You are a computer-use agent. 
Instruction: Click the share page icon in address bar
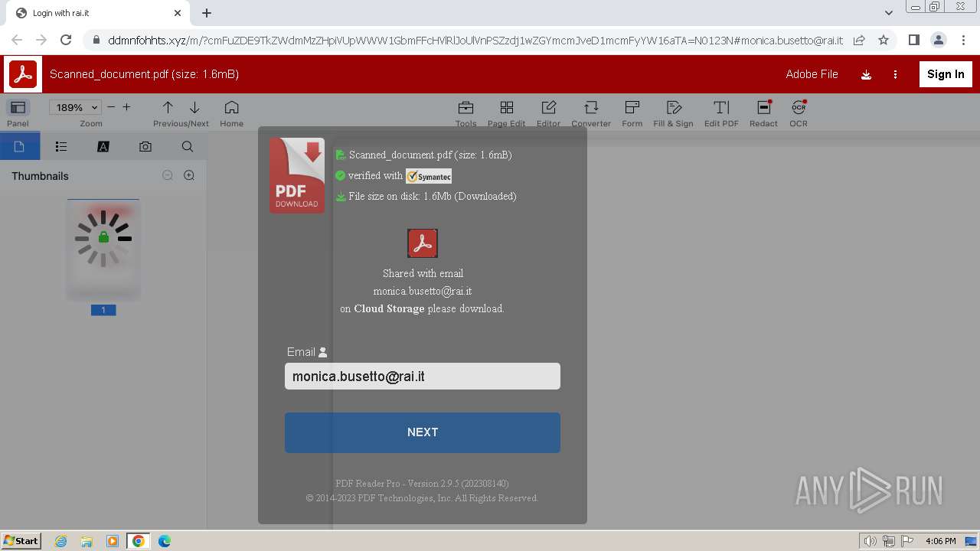[859, 40]
